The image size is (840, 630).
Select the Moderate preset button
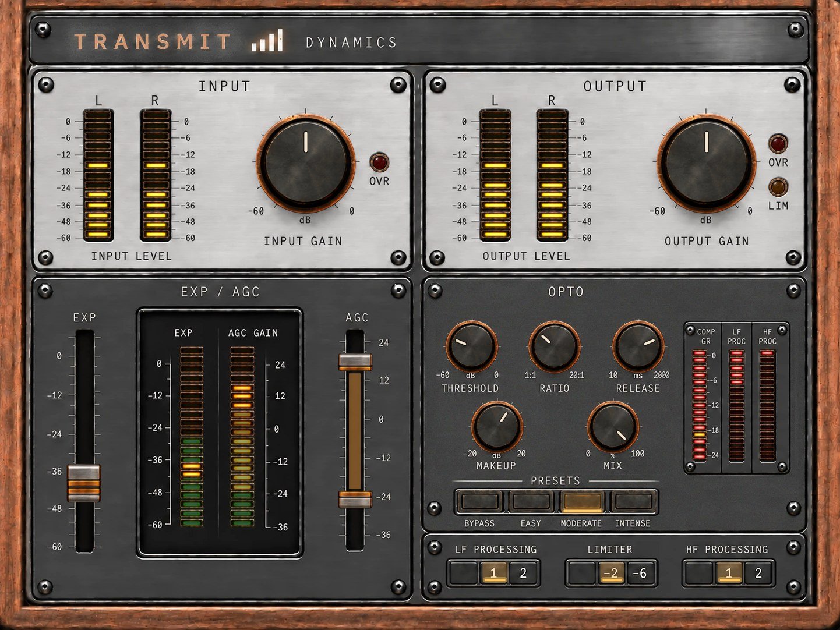pyautogui.click(x=582, y=502)
